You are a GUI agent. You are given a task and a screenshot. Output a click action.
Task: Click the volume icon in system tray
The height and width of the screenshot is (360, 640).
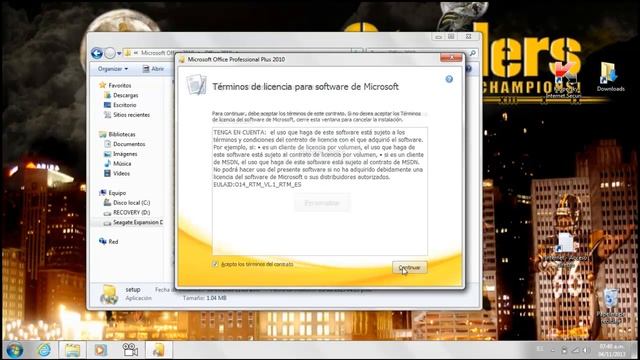586,350
